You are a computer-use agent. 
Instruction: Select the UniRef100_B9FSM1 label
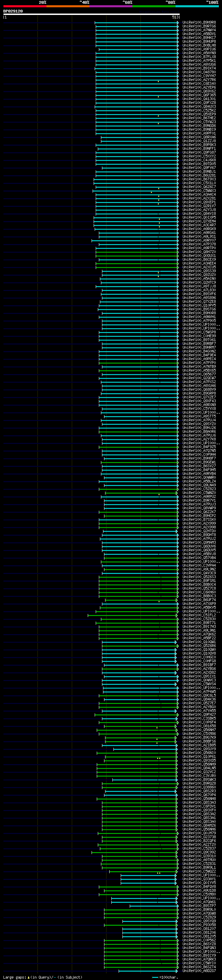[x=199, y=581]
